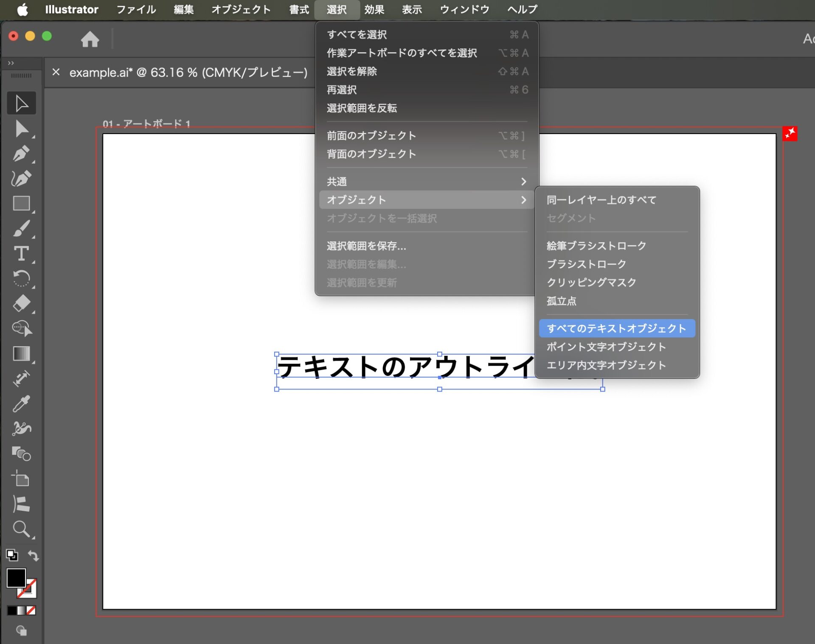Select the Zoom tool
This screenshot has height=644, width=815.
click(22, 529)
